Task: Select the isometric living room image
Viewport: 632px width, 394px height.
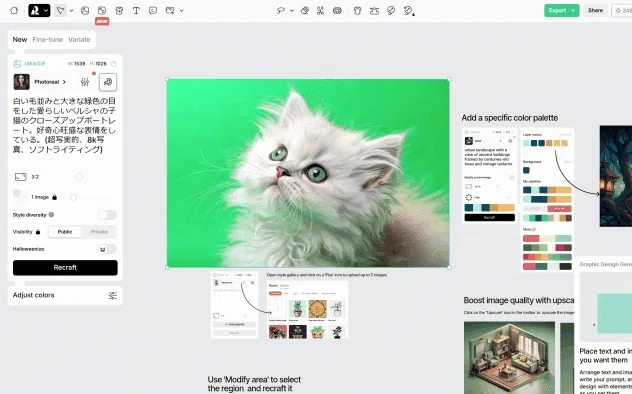Action: click(509, 357)
